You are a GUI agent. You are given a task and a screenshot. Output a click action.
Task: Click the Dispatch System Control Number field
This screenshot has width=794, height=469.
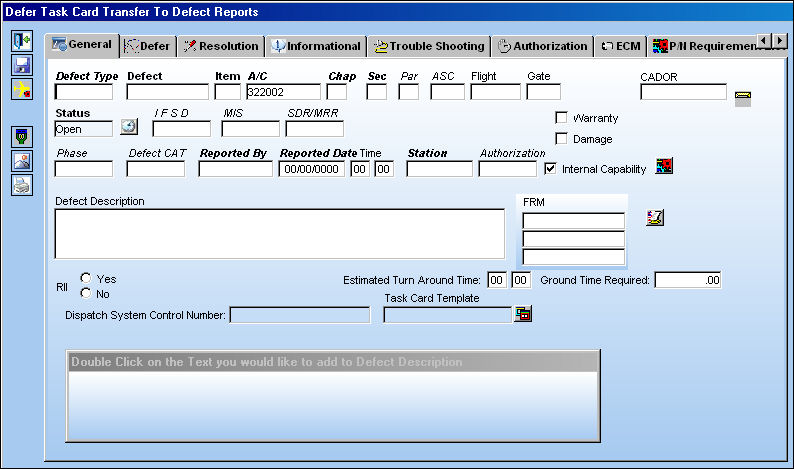pos(300,315)
